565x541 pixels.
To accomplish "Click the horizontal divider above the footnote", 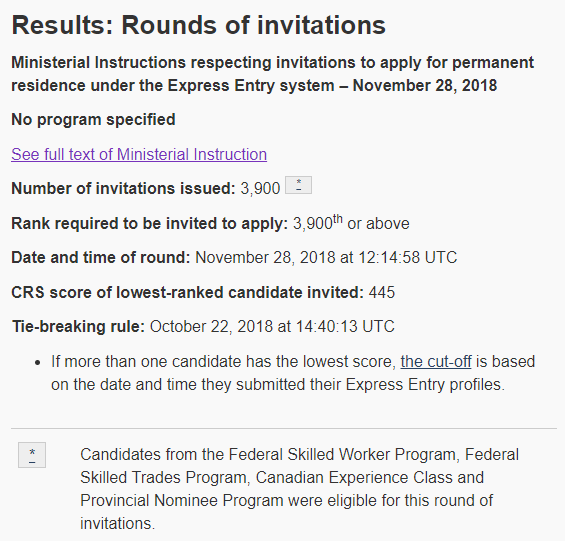I will pos(284,429).
